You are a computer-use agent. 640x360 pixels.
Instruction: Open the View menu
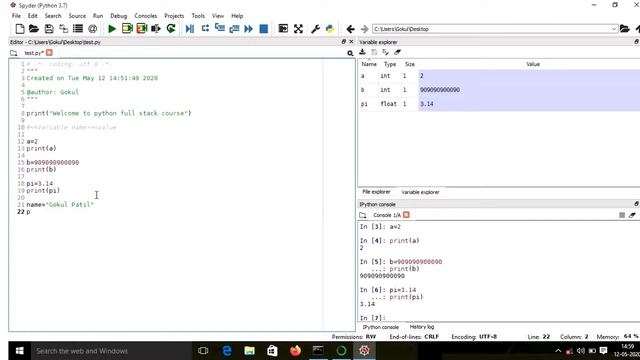point(218,16)
